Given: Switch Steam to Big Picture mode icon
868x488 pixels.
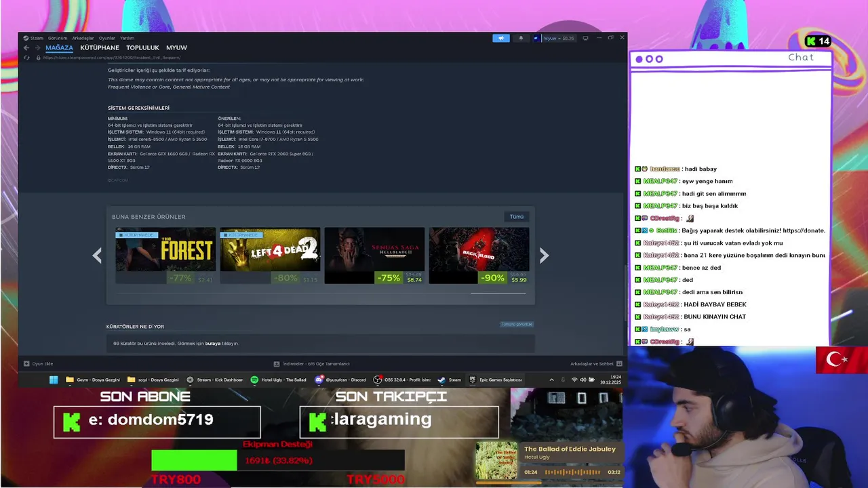Looking at the screenshot, I should [x=585, y=38].
